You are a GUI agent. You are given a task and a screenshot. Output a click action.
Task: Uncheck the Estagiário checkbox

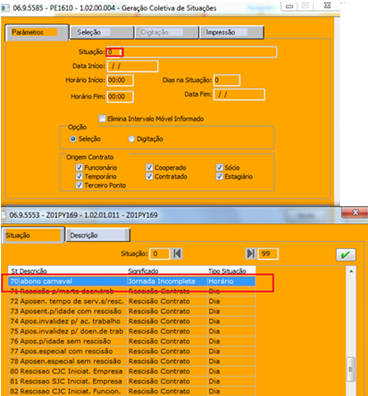pos(219,176)
